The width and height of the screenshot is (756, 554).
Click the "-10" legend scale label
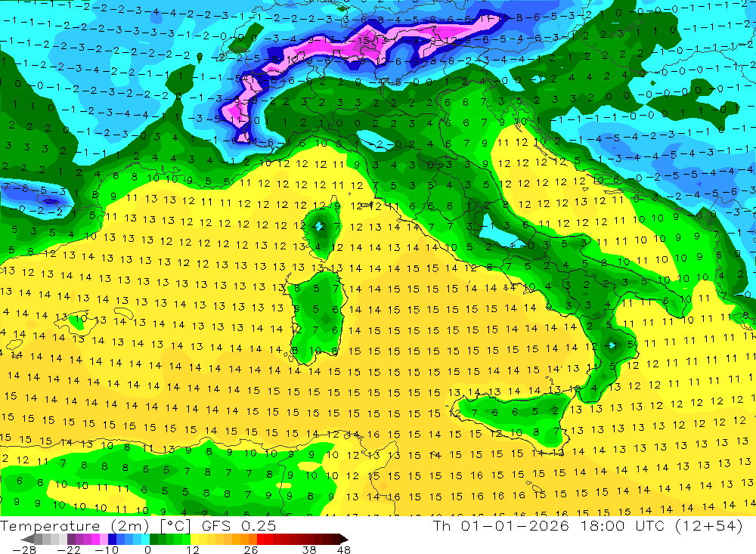(x=106, y=549)
